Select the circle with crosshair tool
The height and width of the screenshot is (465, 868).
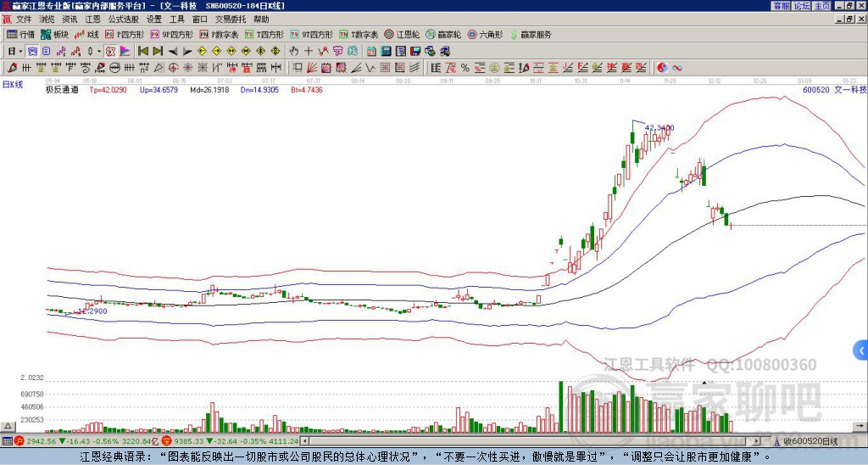173,68
